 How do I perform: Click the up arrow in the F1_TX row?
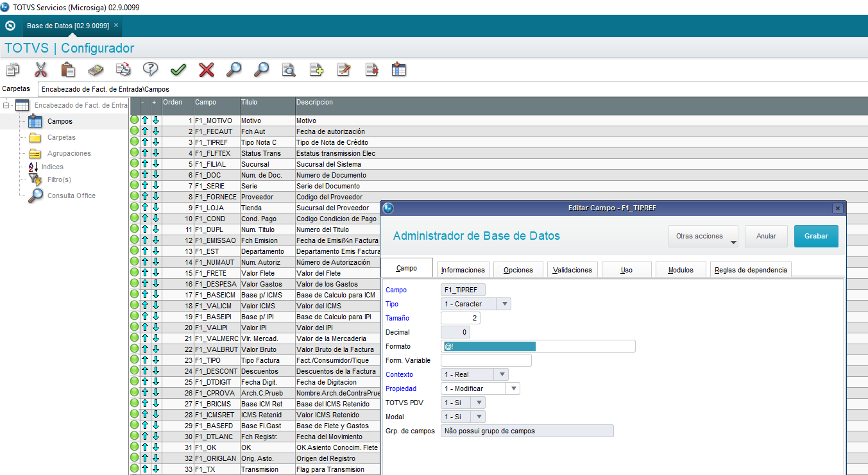(145, 469)
